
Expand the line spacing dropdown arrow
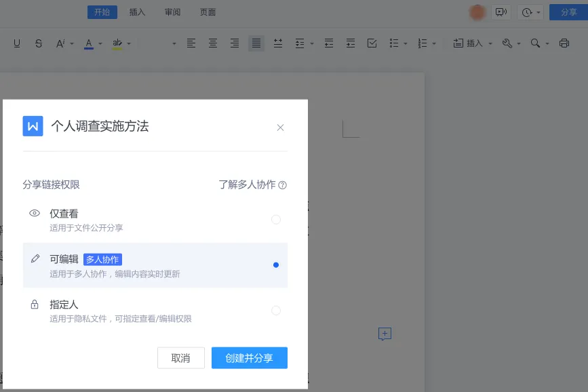[311, 44]
